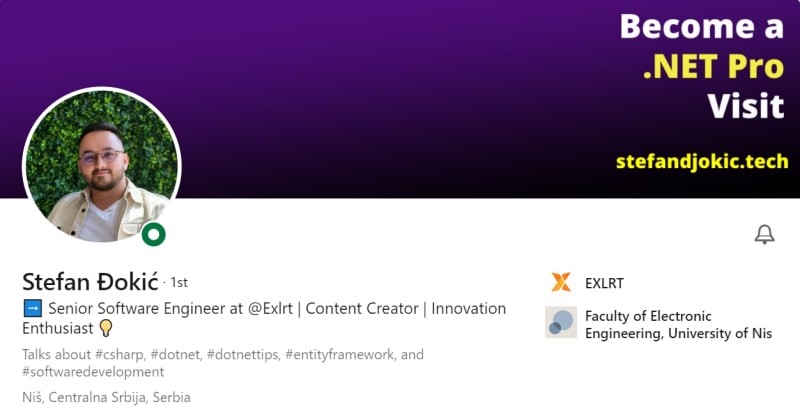The image size is (800, 411).
Task: Open Stefan Đokić's profile photo
Action: pyautogui.click(x=100, y=167)
